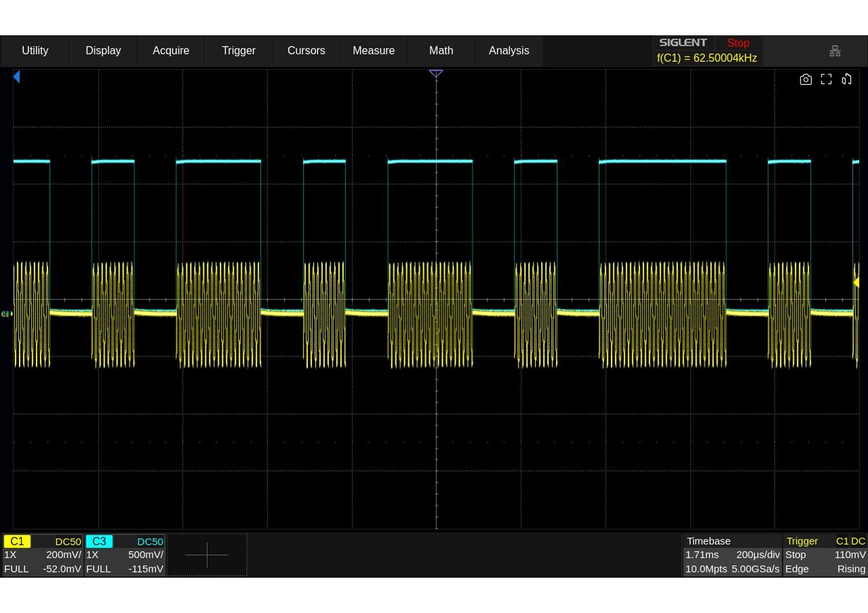This screenshot has height=613, width=868.
Task: Click the C3 500mV/ vertical scale value
Action: click(x=146, y=555)
